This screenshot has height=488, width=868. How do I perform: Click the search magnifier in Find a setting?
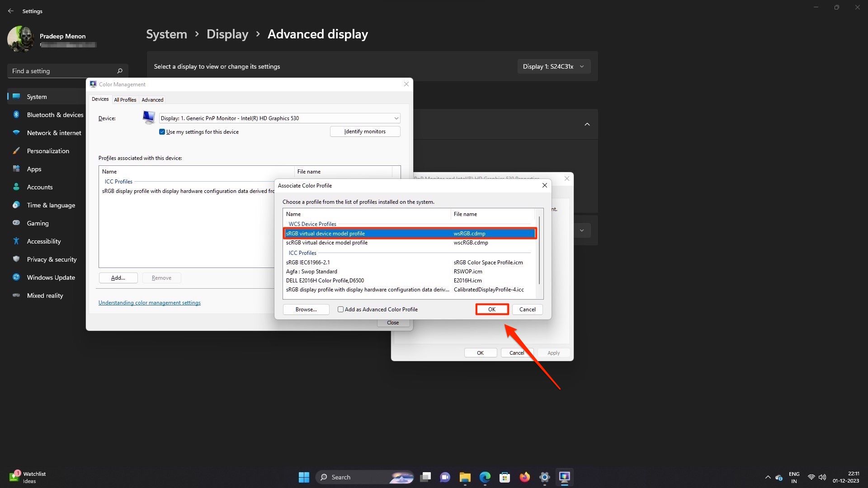click(x=119, y=70)
